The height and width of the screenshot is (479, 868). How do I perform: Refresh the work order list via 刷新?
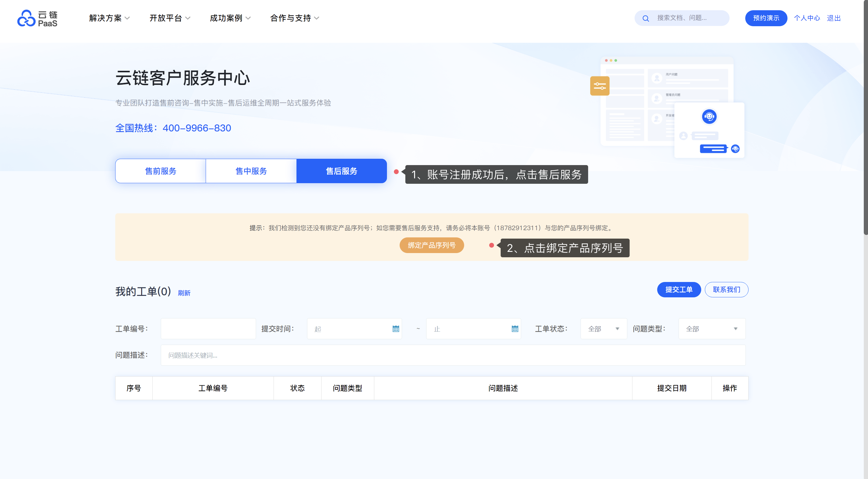tap(184, 293)
